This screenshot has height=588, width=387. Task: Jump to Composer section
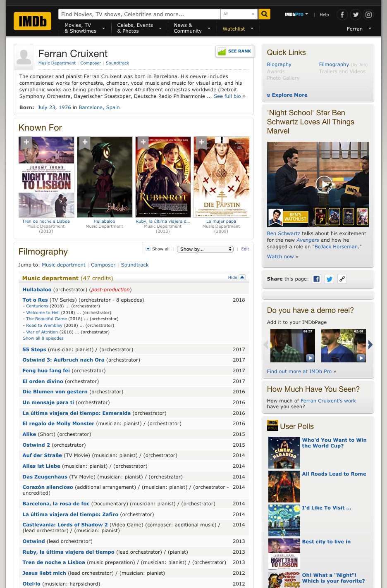point(103,265)
